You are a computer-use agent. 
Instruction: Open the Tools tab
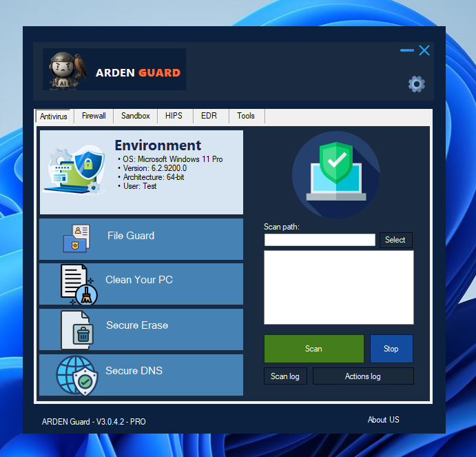coord(246,116)
